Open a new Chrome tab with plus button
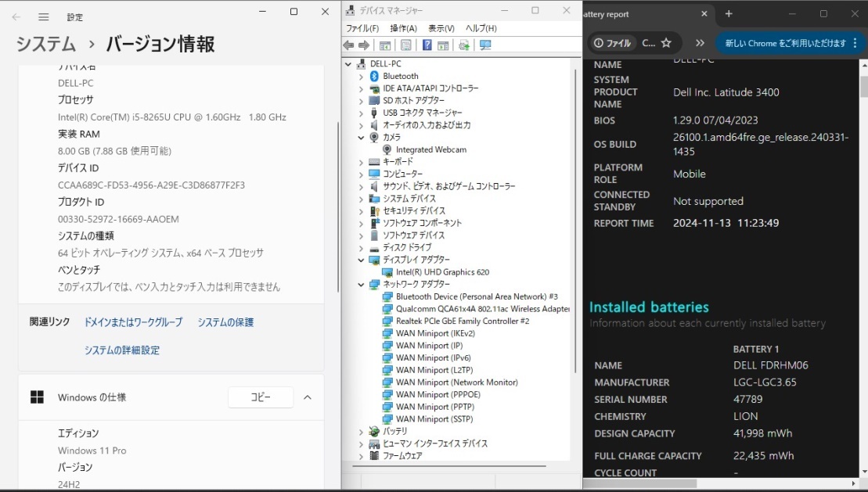 coord(729,14)
